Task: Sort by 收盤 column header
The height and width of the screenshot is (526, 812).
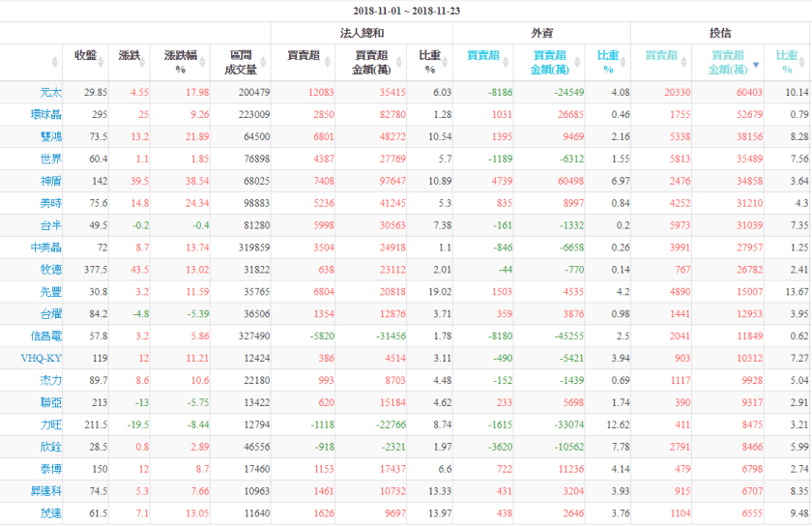Action: (84, 56)
